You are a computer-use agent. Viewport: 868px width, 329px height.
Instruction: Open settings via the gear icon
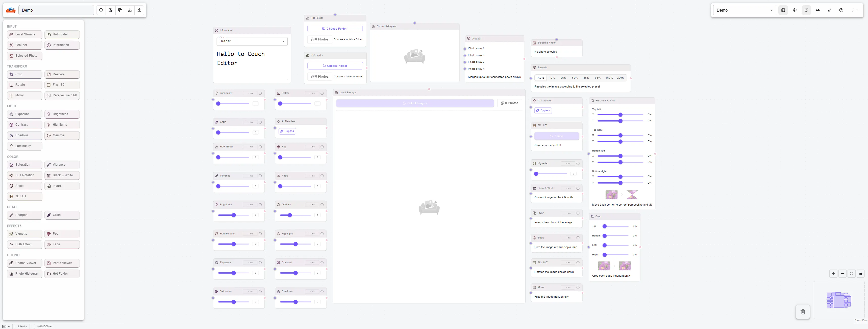795,10
